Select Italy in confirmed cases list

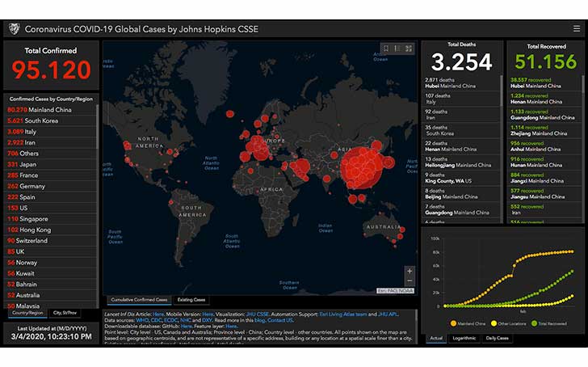(51, 132)
